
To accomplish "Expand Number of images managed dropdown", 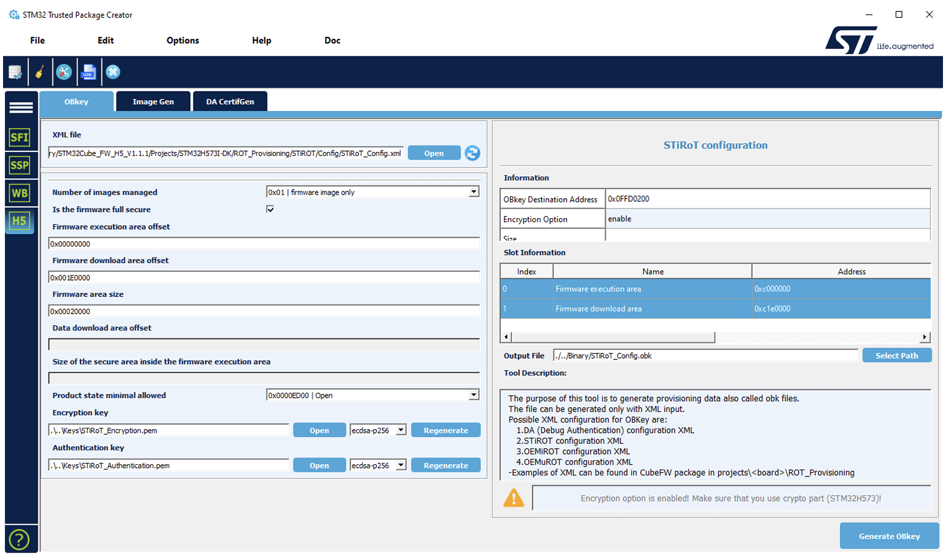I will 474,192.
